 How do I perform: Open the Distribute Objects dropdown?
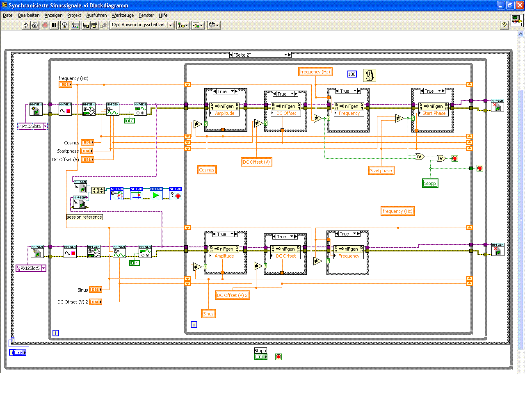tap(198, 25)
